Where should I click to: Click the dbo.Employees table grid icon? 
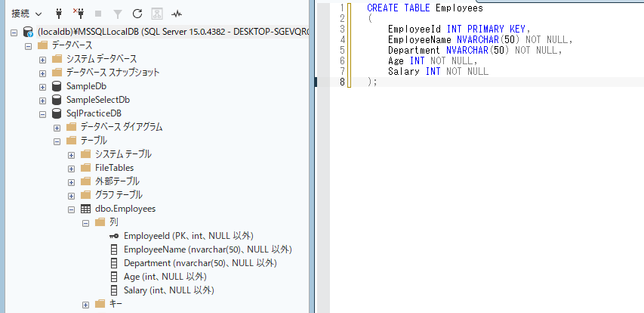click(x=86, y=209)
